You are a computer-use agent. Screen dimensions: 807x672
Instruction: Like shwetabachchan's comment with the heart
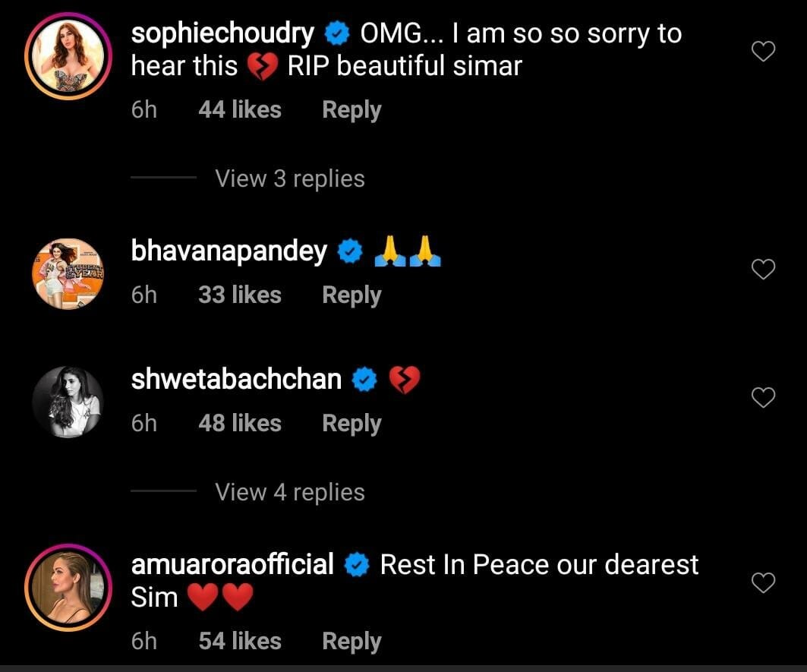pos(762,397)
